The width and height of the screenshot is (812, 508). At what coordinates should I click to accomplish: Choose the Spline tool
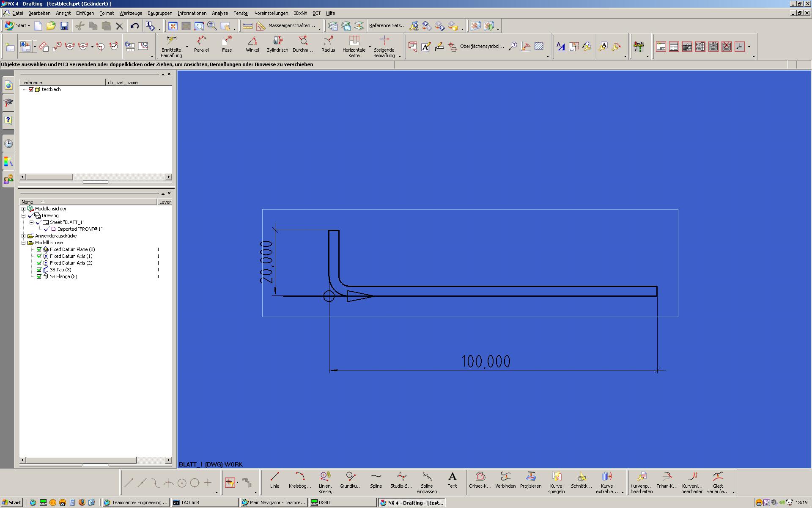[376, 480]
